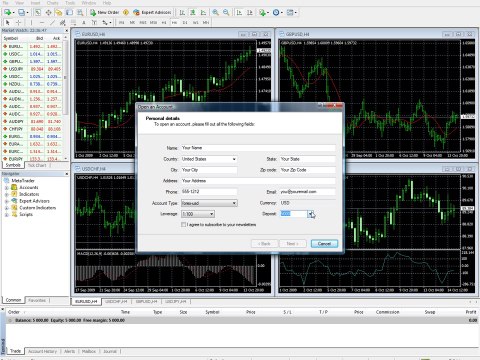Select the text label A tool

(x=84, y=22)
